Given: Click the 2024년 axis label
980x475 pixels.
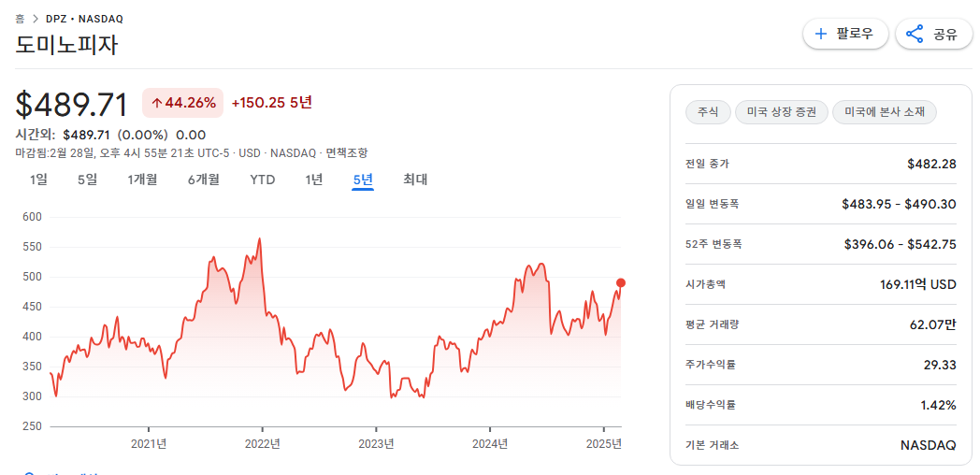Looking at the screenshot, I should point(490,444).
